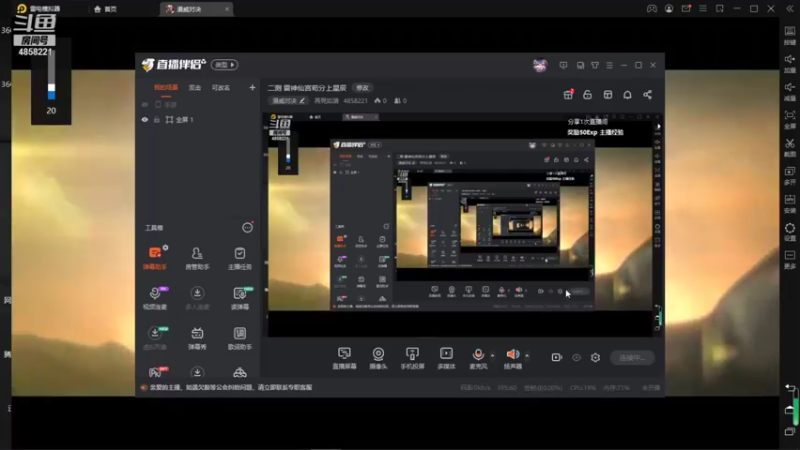Open the emulator mail icon in title bar
This screenshot has width=800, height=450.
[x=686, y=9]
